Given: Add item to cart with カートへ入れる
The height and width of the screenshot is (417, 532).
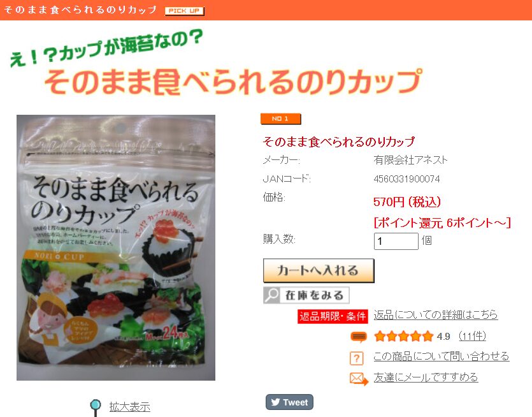Looking at the screenshot, I should tap(319, 270).
